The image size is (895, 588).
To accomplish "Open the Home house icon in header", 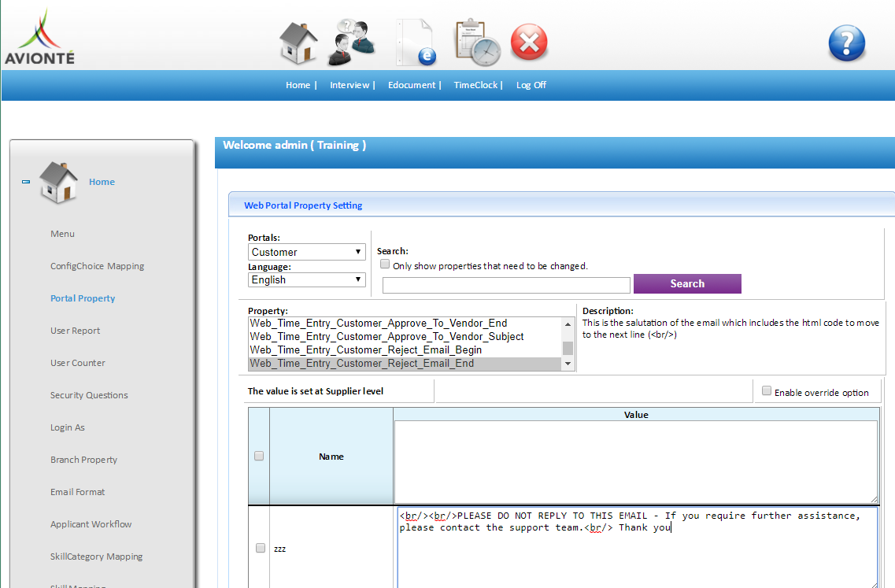I will pos(298,43).
